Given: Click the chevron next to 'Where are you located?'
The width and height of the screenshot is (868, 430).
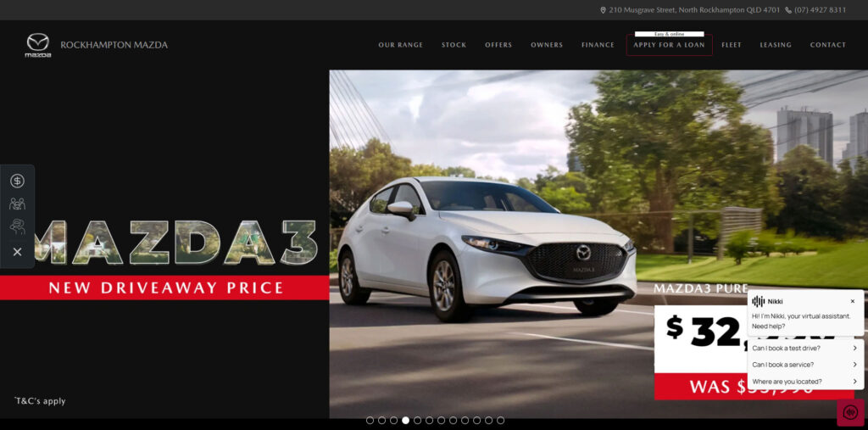Looking at the screenshot, I should [x=854, y=382].
